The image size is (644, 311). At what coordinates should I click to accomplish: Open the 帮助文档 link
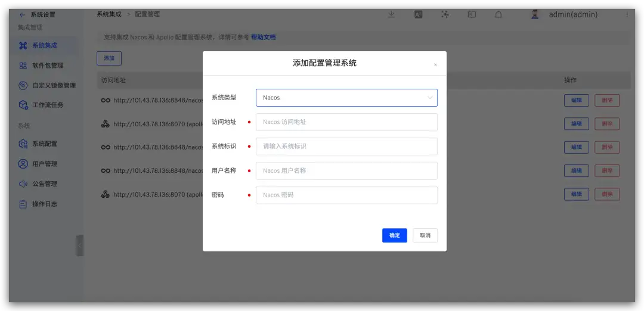[x=264, y=38]
